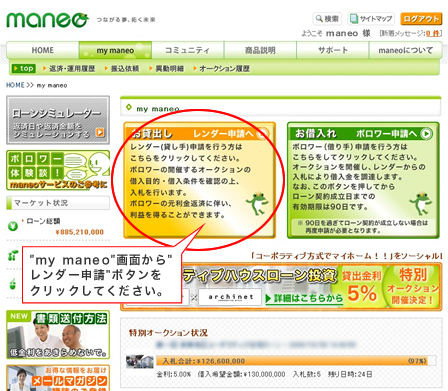This screenshot has width=448, height=391.
Task: Open 返済・運用履歴 submenu item
Action: (x=69, y=69)
